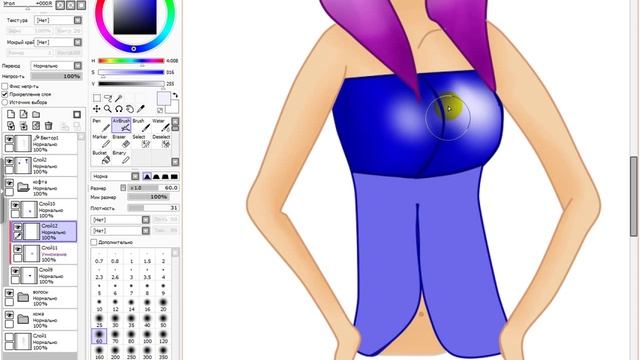Pick the magic wand tool
Viewport: 640px width, 360px height.
click(119, 98)
